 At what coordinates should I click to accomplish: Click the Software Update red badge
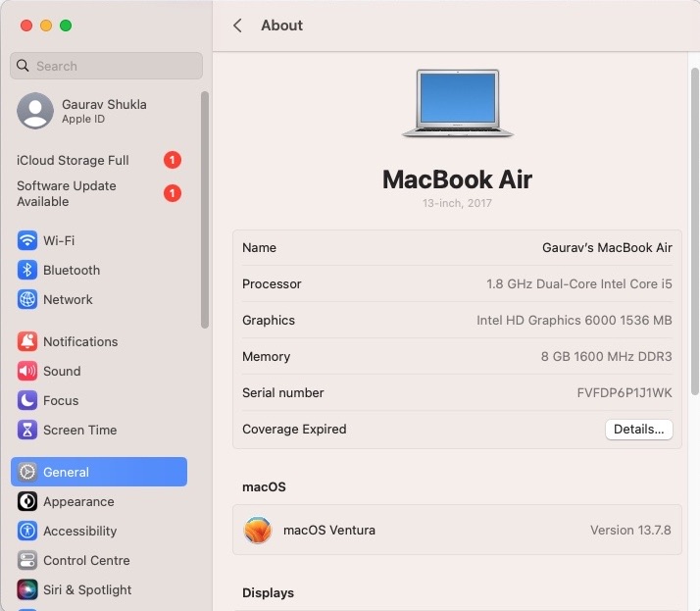pyautogui.click(x=173, y=193)
